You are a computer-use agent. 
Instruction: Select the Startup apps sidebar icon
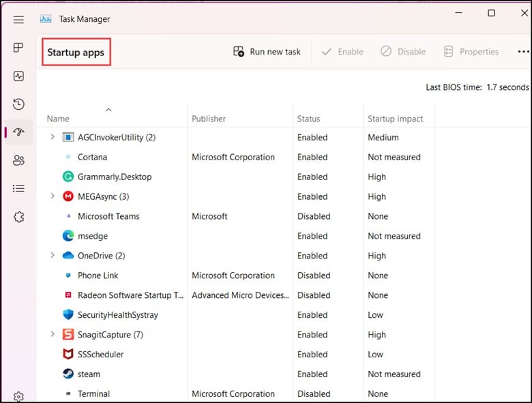click(18, 132)
